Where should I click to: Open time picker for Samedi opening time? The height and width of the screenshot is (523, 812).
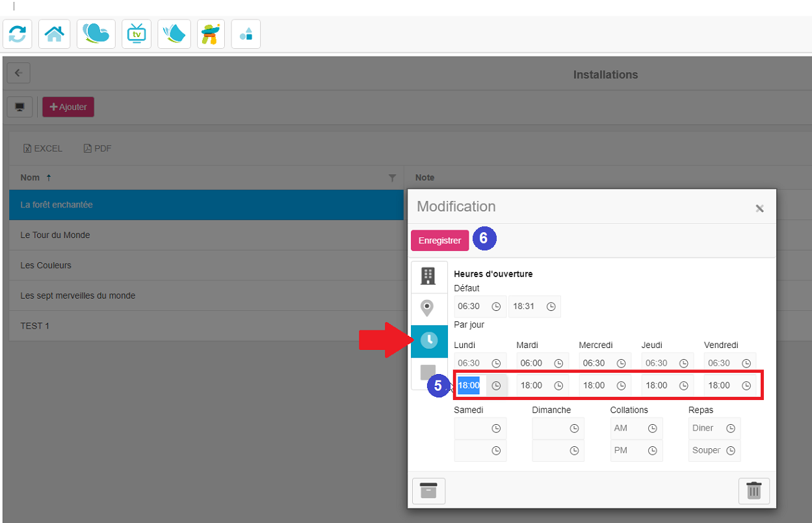point(496,428)
